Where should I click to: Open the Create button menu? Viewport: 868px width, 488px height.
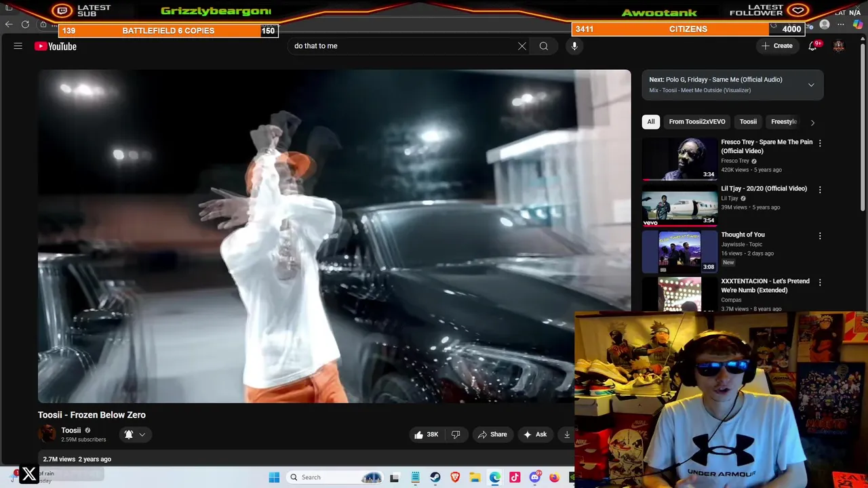(777, 46)
